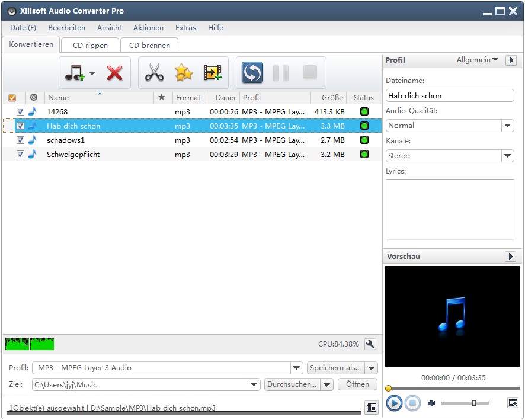Click the music note icon of Schweigepflicht

click(x=33, y=154)
